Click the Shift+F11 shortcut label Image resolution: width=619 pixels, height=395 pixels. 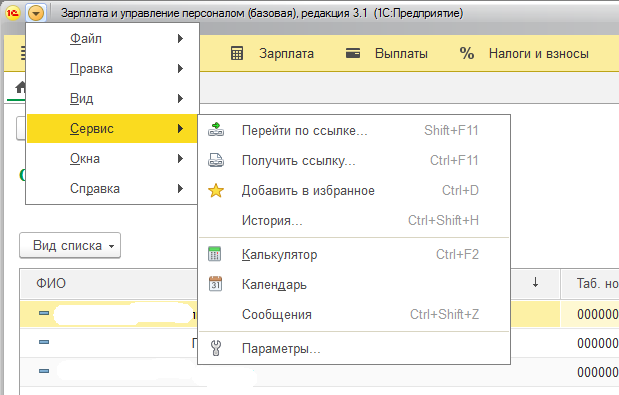click(x=451, y=131)
